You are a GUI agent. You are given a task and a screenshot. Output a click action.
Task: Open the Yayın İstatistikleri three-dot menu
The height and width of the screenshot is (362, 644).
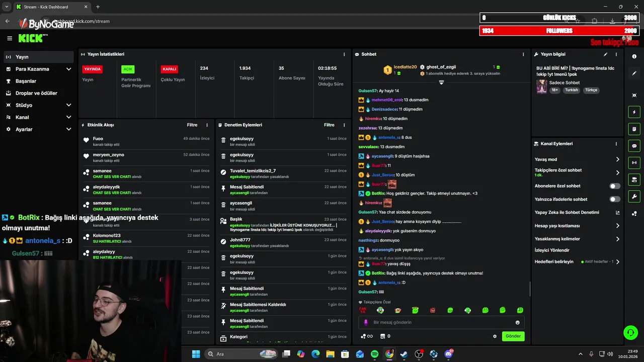pyautogui.click(x=344, y=54)
